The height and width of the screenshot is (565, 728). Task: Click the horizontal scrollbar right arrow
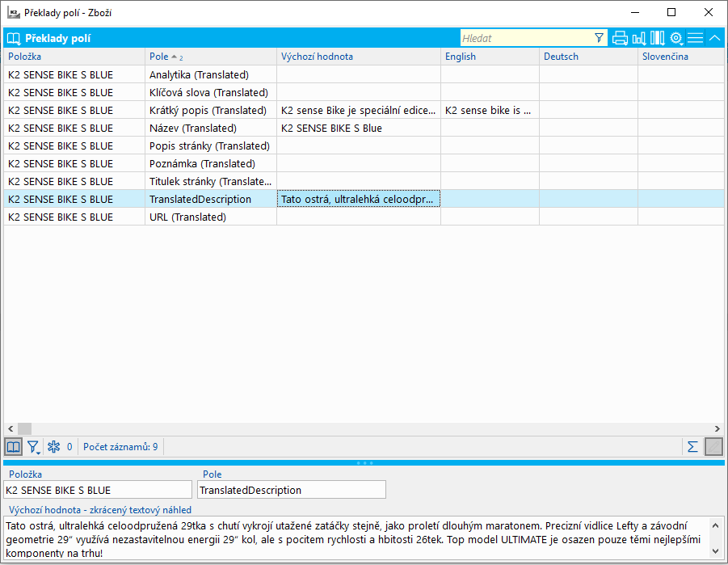click(717, 428)
